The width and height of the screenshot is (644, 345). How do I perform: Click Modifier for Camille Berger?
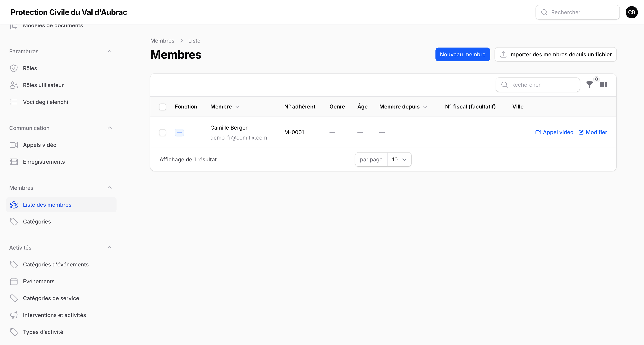[x=593, y=132]
